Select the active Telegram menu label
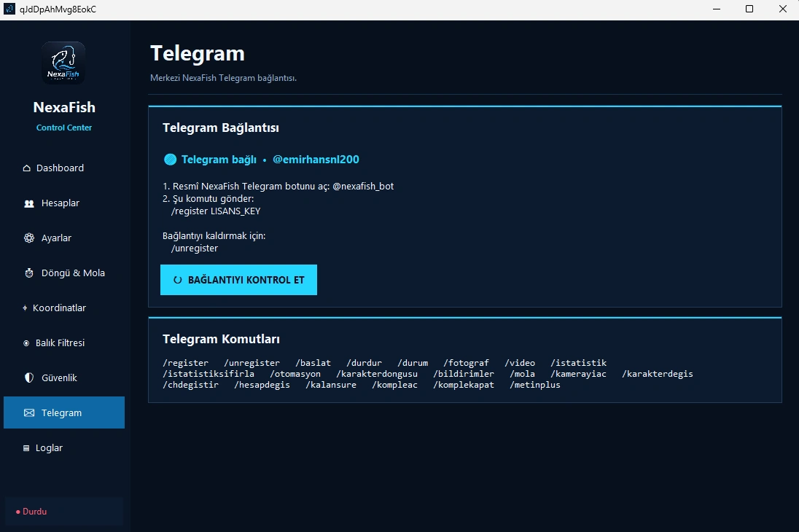 (x=61, y=412)
